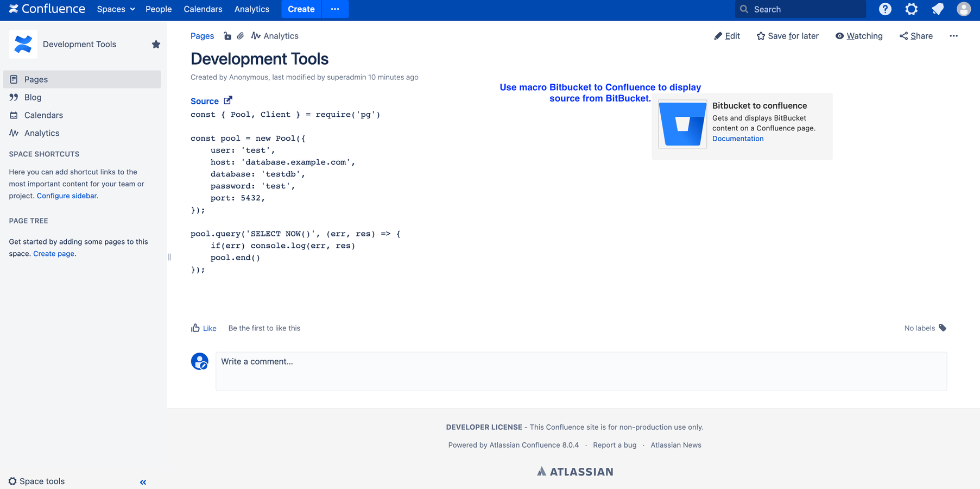
Task: Open the create-from-template ellipsis button
Action: click(x=335, y=9)
